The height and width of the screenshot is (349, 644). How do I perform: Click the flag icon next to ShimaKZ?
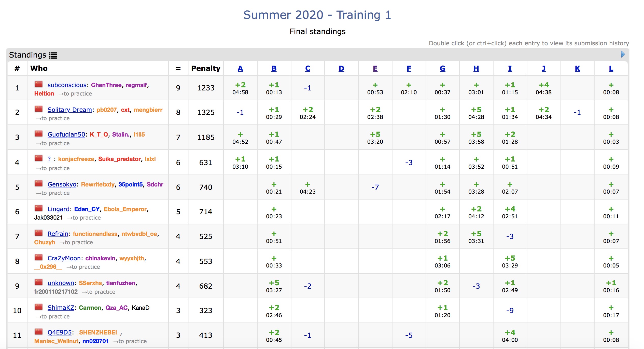pos(39,307)
